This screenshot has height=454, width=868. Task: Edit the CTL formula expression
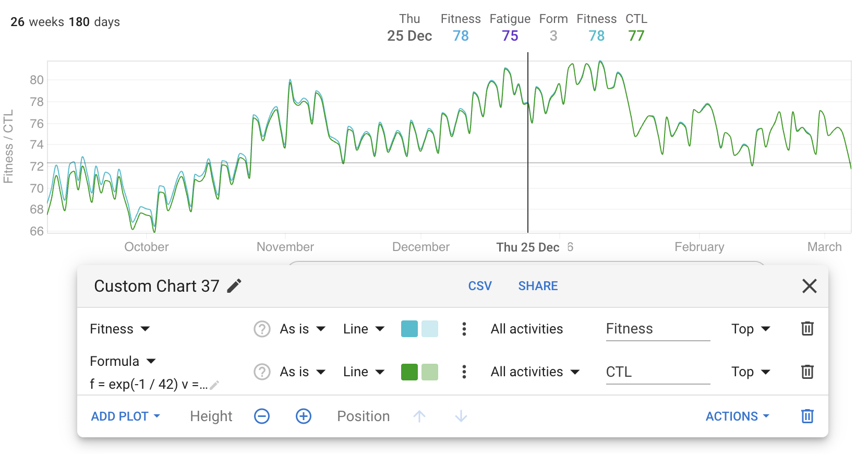[214, 385]
